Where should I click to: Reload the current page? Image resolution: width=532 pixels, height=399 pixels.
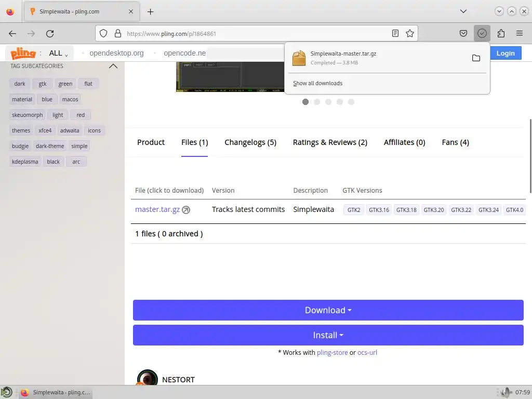click(50, 33)
